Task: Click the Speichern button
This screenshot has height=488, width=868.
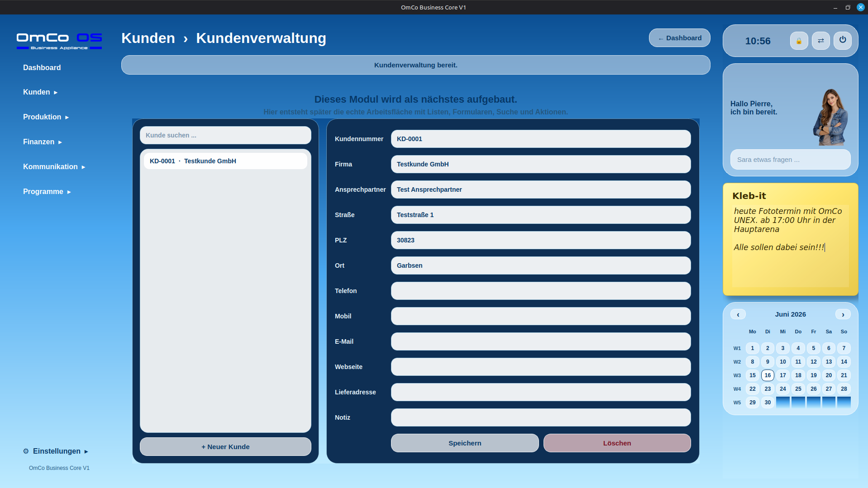Action: (x=465, y=443)
